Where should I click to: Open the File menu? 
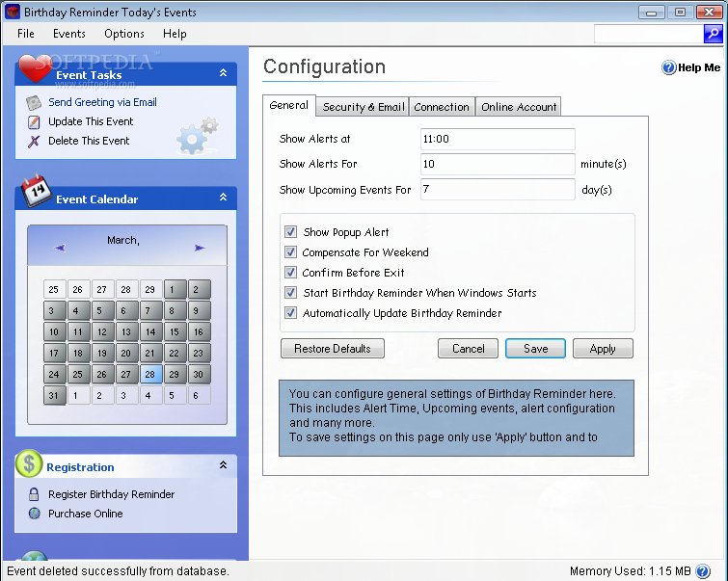coord(25,34)
